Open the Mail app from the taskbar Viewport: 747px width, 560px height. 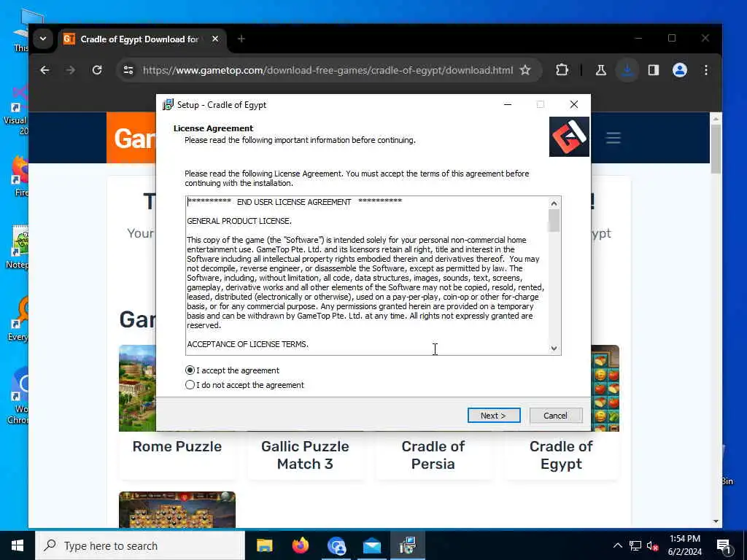coord(372,545)
